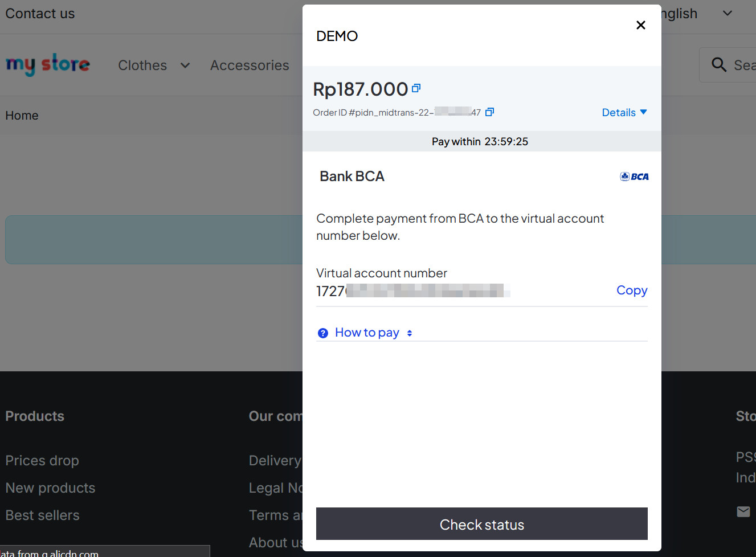Expand the Clothes dropdown chevron
Viewport: 756px width, 557px height.
point(185,65)
